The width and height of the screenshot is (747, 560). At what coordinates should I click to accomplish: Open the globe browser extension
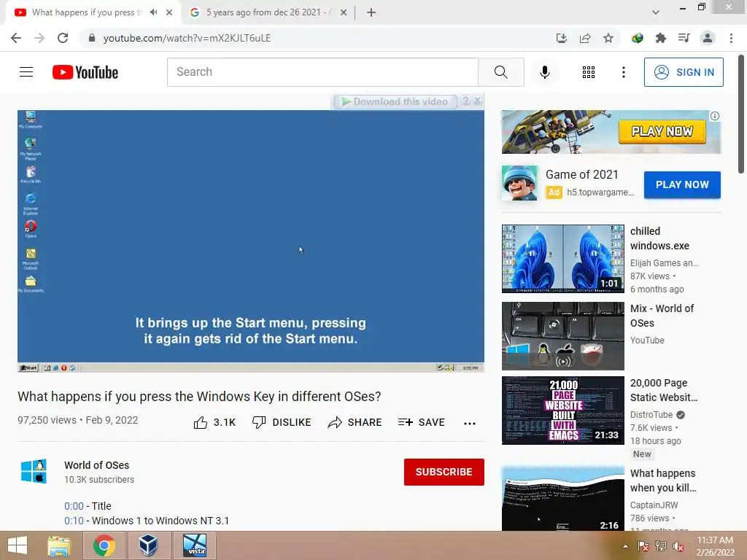[x=637, y=38]
